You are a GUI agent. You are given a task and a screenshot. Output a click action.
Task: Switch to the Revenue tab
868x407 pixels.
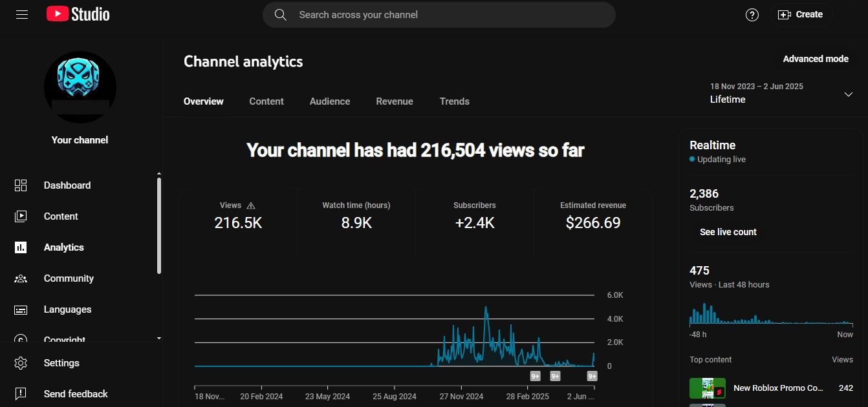pos(395,101)
